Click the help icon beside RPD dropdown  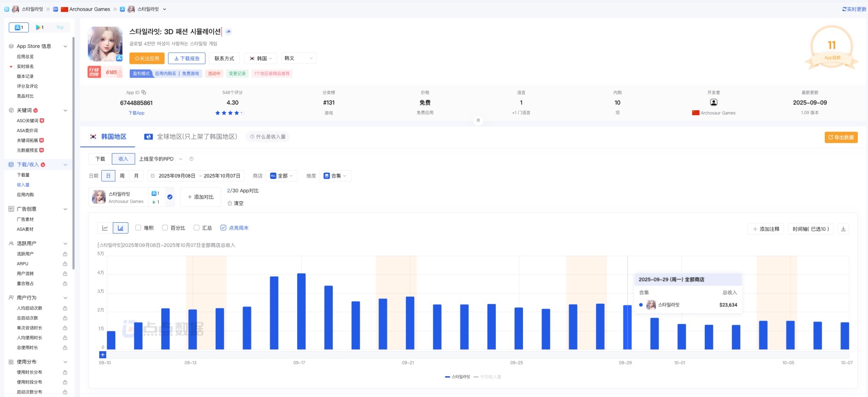pyautogui.click(x=191, y=159)
